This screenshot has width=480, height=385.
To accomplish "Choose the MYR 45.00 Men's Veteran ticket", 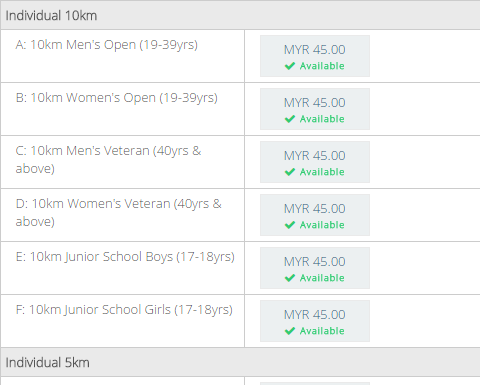I will pyautogui.click(x=315, y=162).
